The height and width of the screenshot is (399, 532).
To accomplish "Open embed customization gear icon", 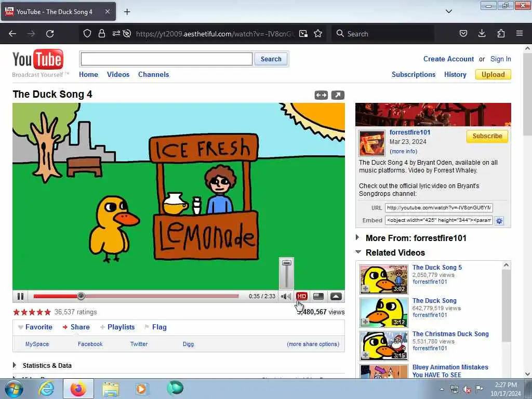I will pyautogui.click(x=499, y=221).
